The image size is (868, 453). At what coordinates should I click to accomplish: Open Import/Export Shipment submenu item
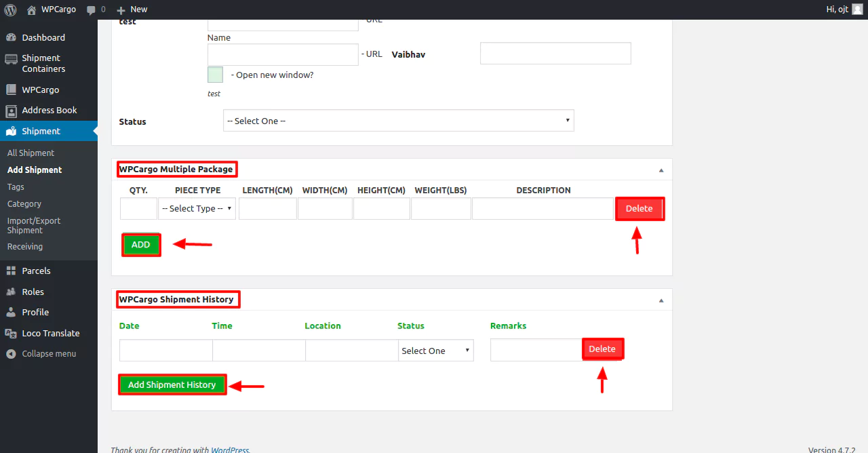pyautogui.click(x=34, y=225)
